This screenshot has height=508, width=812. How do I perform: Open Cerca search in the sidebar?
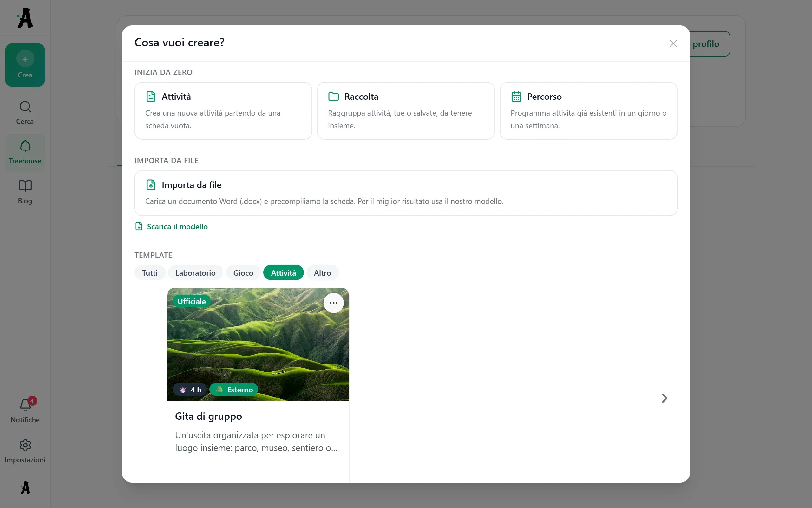[x=25, y=112]
